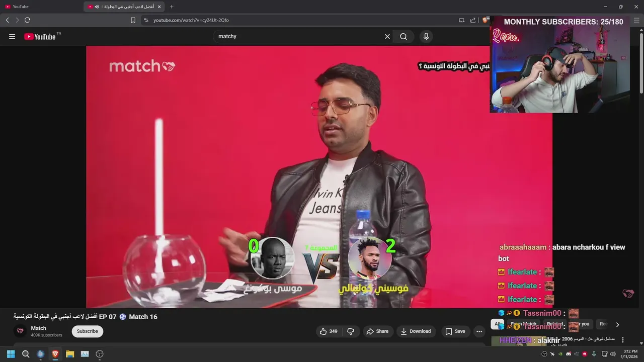The height and width of the screenshot is (362, 644).
Task: Select the 'From Match' filter chip
Action: 523,324
